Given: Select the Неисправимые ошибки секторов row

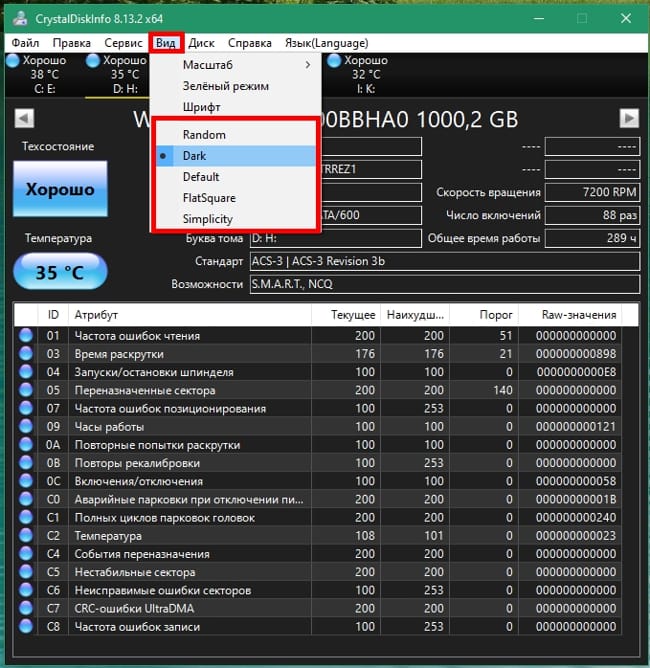Looking at the screenshot, I should [x=318, y=590].
